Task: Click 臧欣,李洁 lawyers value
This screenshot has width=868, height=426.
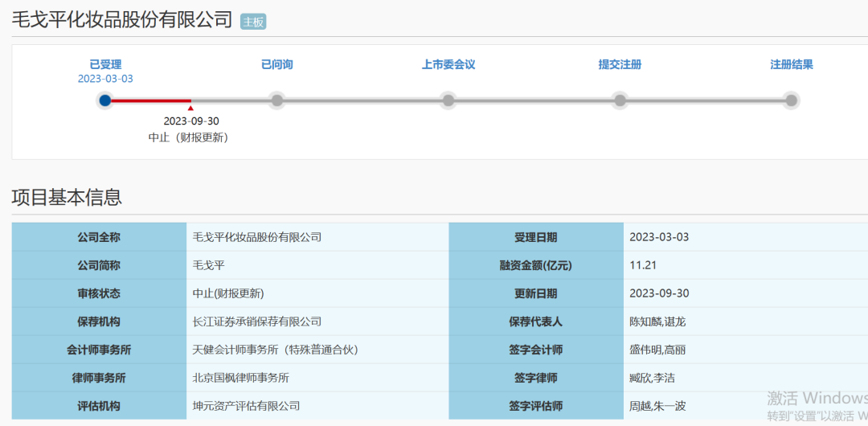Action: (652, 378)
